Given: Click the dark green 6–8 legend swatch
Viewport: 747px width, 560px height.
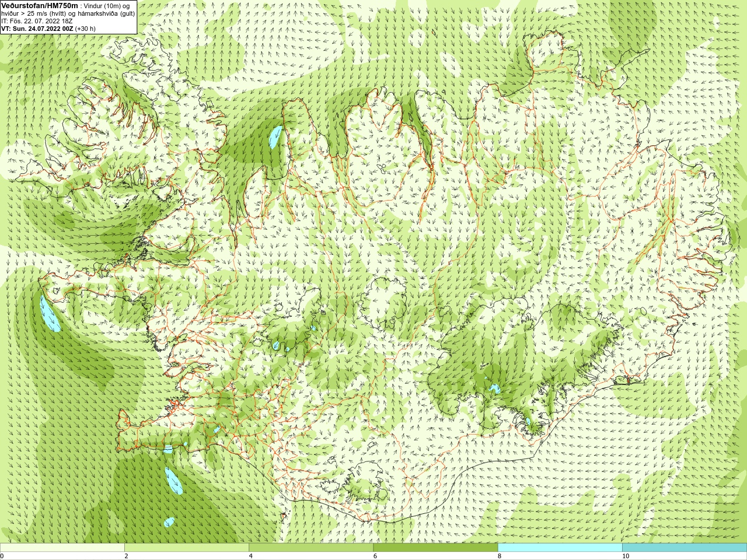Looking at the screenshot, I should [435, 548].
